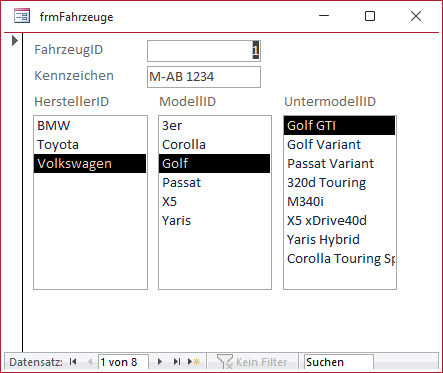This screenshot has width=443, height=373.
Task: Select Passat in the ModellID list
Action: pyautogui.click(x=215, y=183)
